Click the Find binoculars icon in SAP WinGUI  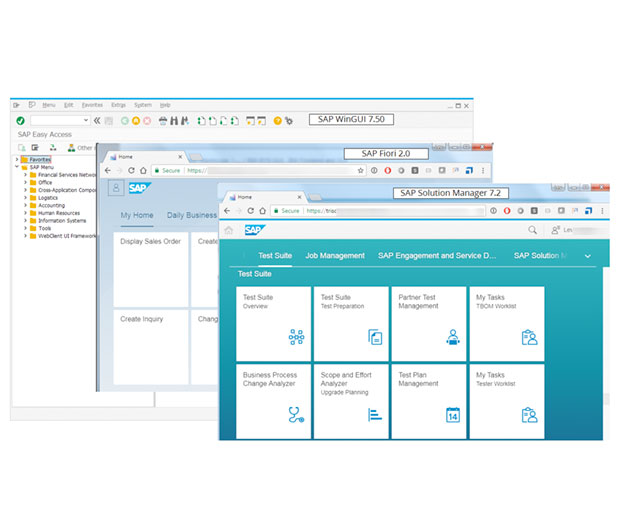[174, 121]
